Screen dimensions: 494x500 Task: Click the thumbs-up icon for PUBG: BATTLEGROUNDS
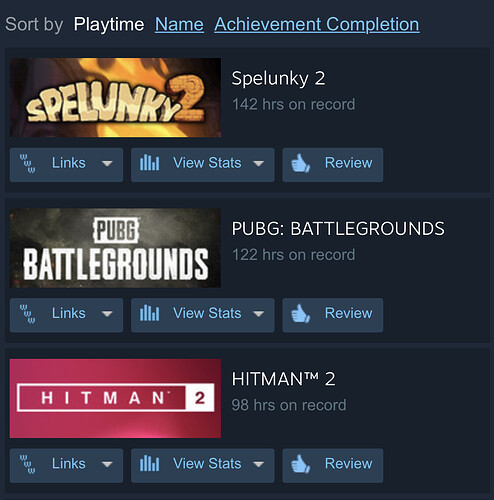coord(301,313)
